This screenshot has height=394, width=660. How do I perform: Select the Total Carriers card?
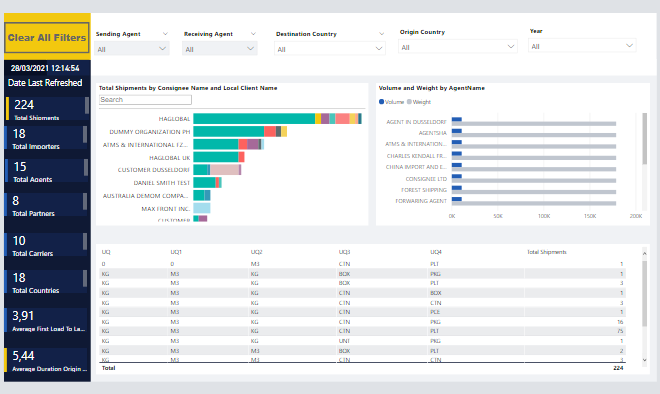click(x=47, y=245)
